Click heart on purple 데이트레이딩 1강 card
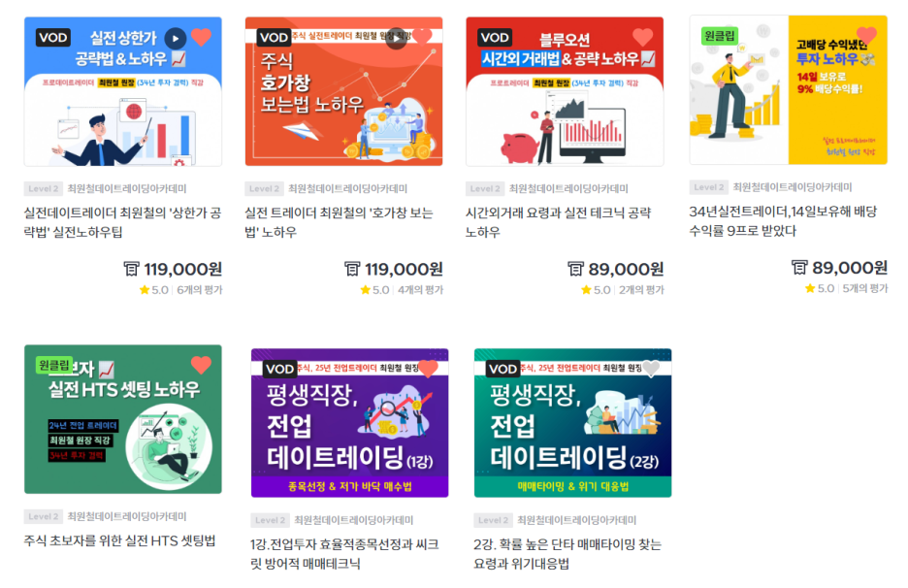The height and width of the screenshot is (588, 908). [428, 369]
